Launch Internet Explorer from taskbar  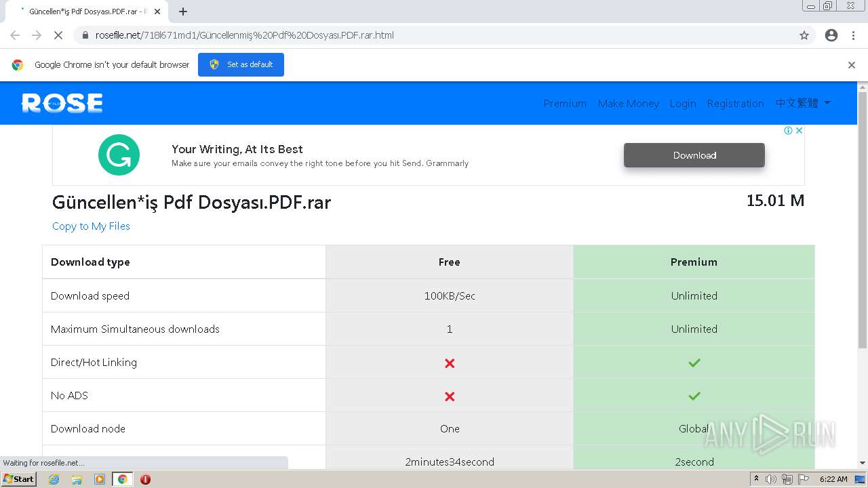coord(54,479)
